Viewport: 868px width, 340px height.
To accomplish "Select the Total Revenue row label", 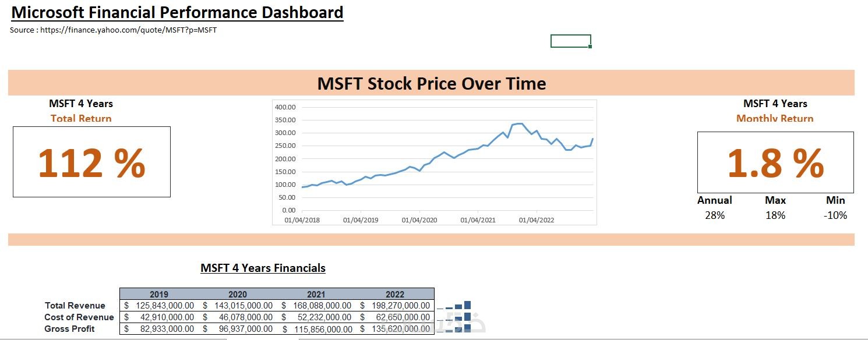I will pos(75,306).
